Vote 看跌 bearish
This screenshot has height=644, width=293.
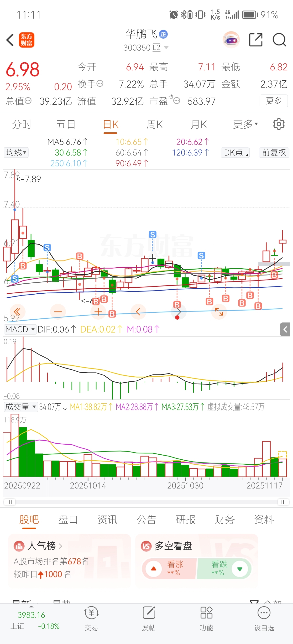(x=224, y=569)
